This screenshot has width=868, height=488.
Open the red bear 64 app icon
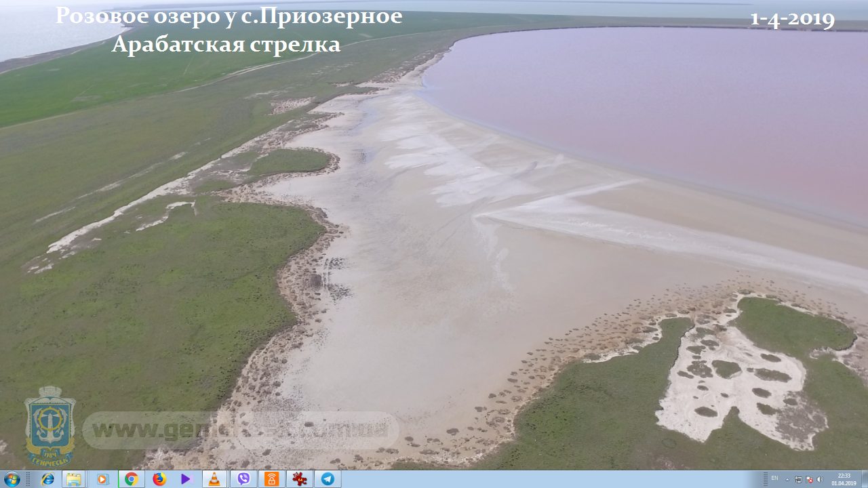[299, 479]
